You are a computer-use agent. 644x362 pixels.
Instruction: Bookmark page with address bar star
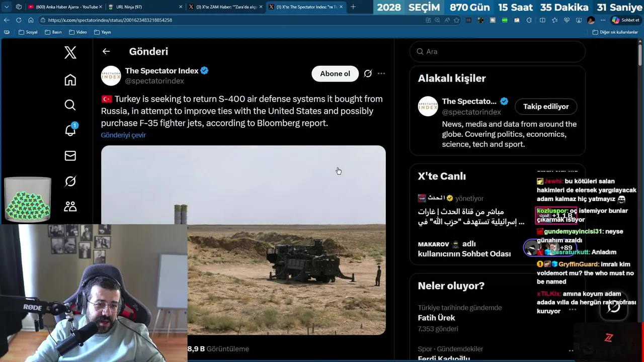click(456, 20)
